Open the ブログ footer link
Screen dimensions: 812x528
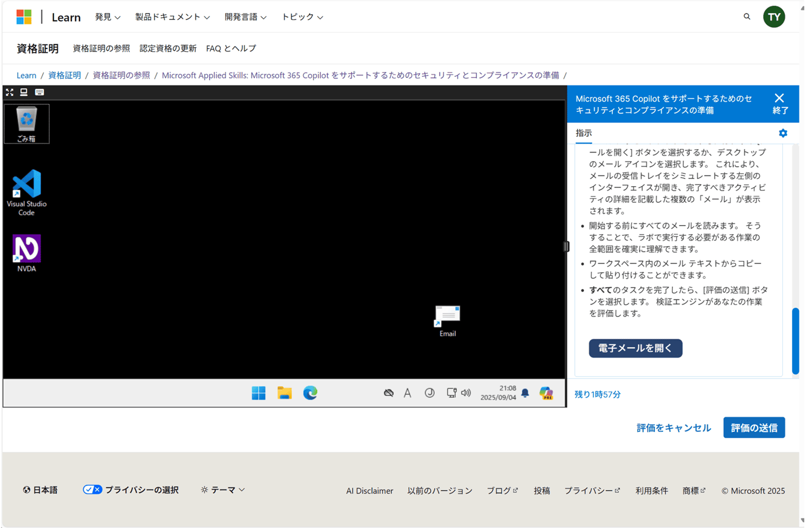tap(502, 491)
